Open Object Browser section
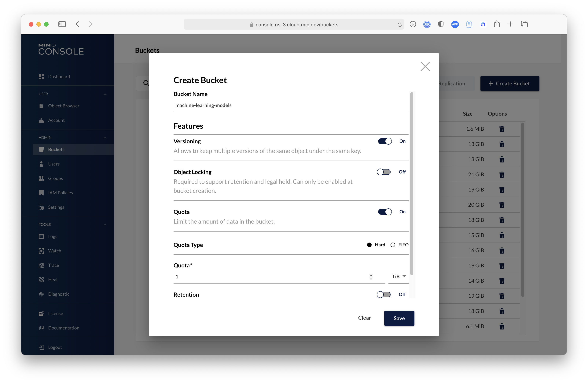588x383 pixels. (x=64, y=106)
